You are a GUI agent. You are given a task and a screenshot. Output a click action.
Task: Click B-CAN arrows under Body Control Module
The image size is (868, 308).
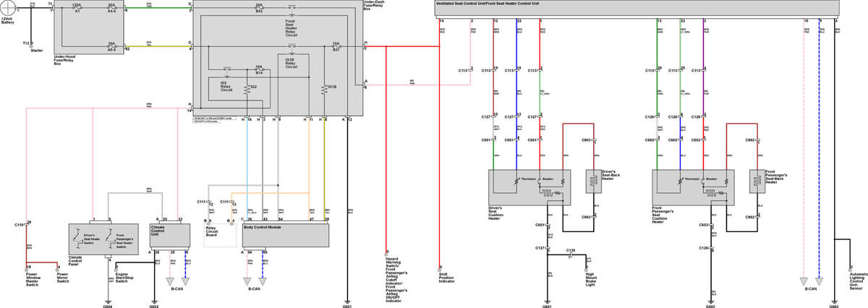pyautogui.click(x=254, y=283)
